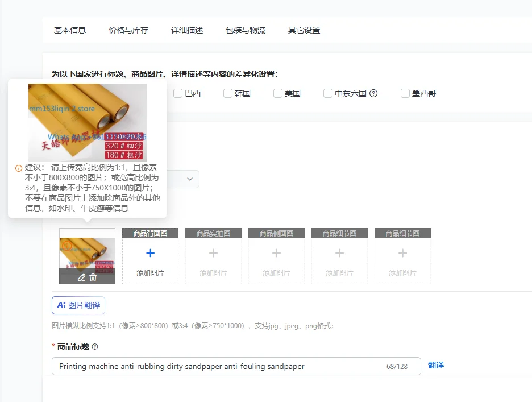Switch to the 包装与物流 tab

[x=246, y=30]
